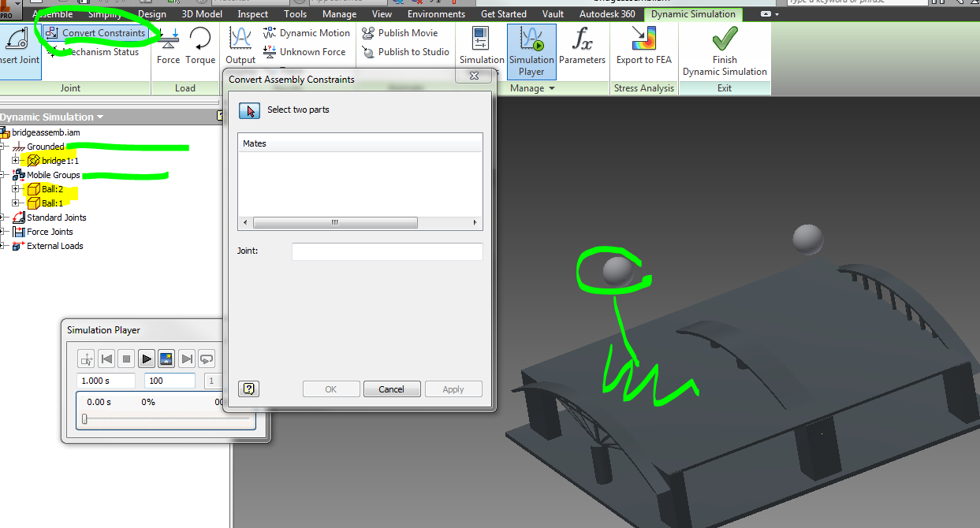The width and height of the screenshot is (980, 528).
Task: Click the Mates list horizontal scrollbar
Action: [x=360, y=223]
